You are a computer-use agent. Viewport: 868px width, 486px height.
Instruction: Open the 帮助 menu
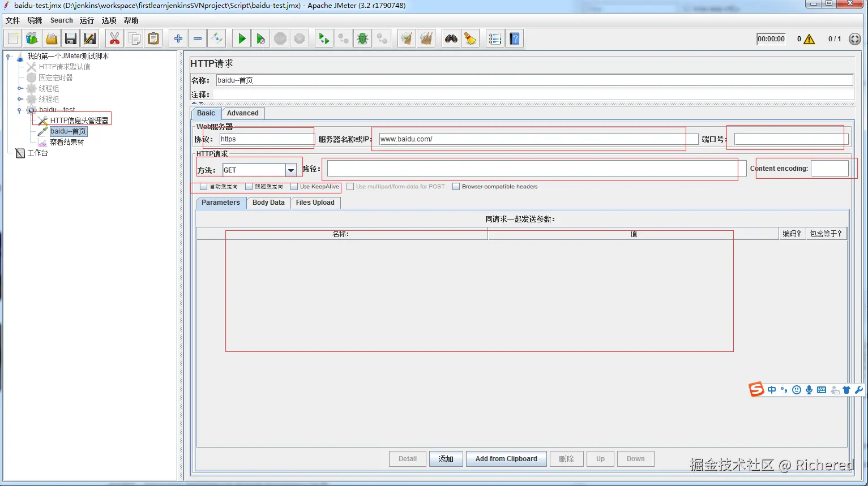[x=131, y=20]
